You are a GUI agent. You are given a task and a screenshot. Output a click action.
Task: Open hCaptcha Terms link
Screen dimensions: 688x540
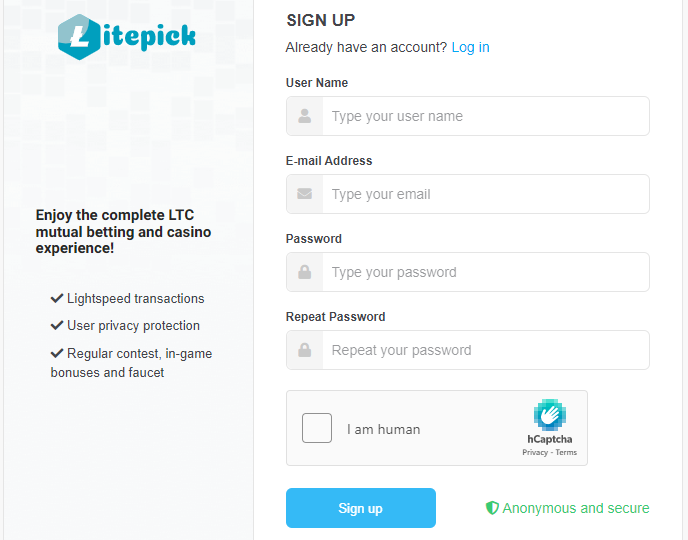pos(566,453)
